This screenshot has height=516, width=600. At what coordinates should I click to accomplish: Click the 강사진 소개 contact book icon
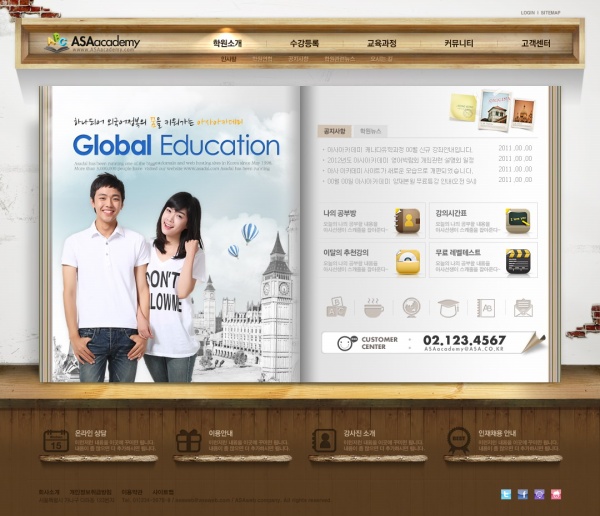324,441
